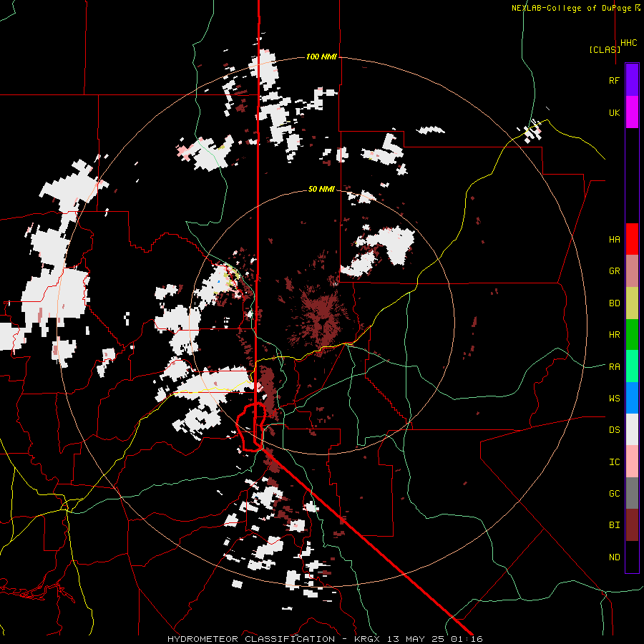Screen dimensions: 644x644
Task: Select the BI brown legend swatch
Action: click(x=632, y=525)
